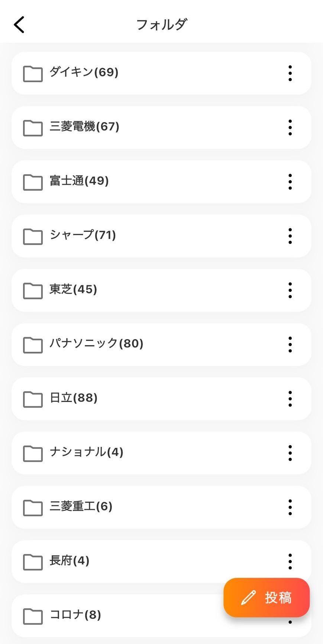Show the ナショナル folder's three-dot menu
Screen dimensions: 323x644
click(290, 453)
